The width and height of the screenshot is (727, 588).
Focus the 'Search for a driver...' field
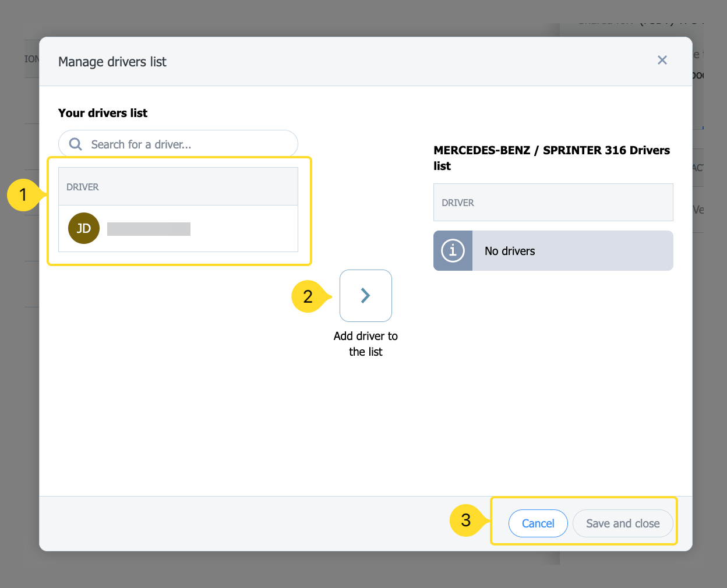[x=186, y=144]
